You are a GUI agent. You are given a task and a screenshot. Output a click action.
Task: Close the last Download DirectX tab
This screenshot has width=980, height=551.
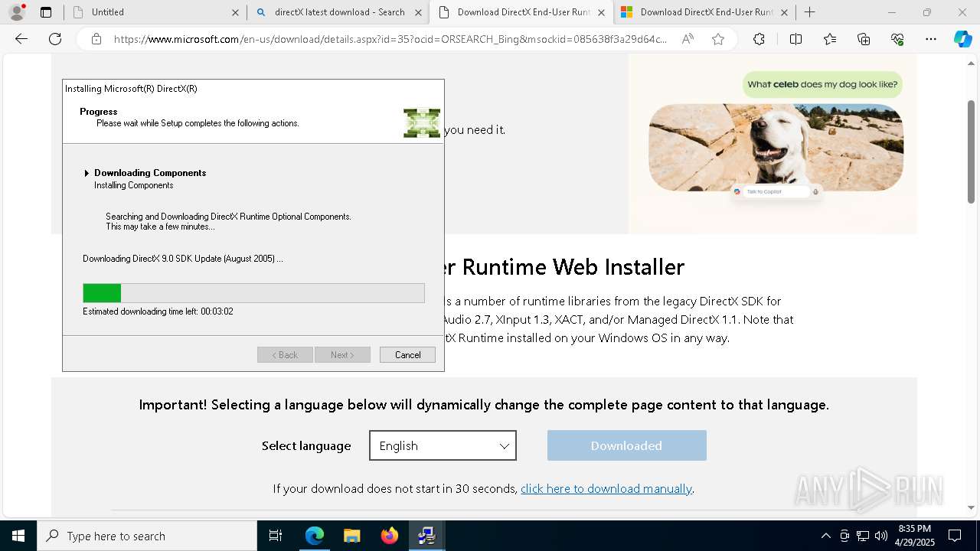click(x=784, y=12)
